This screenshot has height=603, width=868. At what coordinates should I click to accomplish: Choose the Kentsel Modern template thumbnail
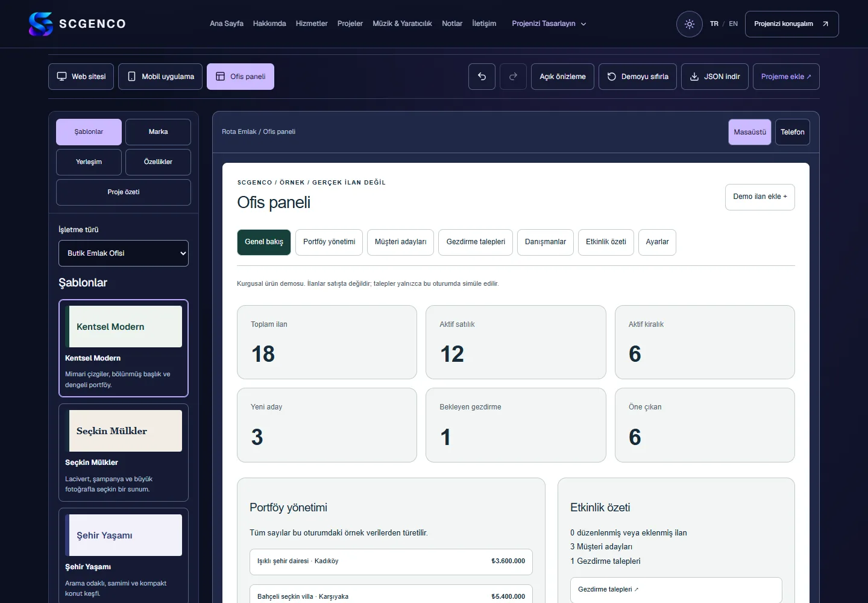[x=124, y=326]
